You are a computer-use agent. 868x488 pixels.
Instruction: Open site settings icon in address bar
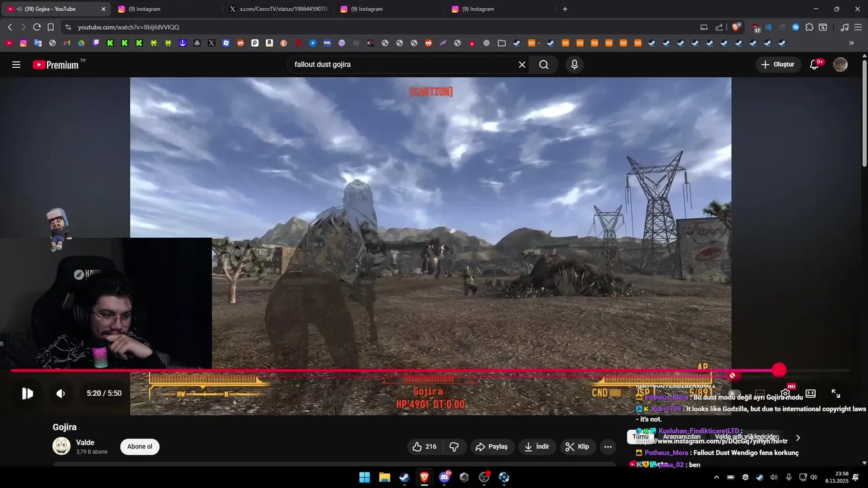point(68,27)
